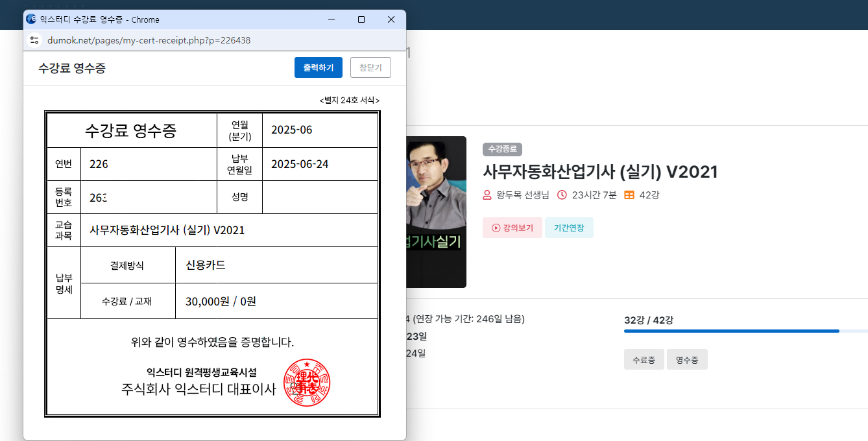The width and height of the screenshot is (868, 441).
Task: Click the 수강료 영수증 popup header title
Action: [72, 67]
